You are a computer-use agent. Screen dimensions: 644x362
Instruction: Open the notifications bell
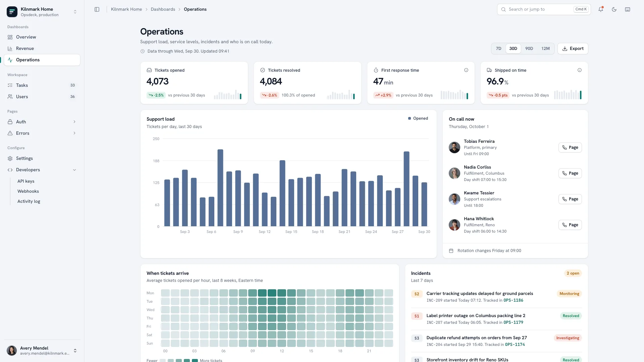(601, 9)
